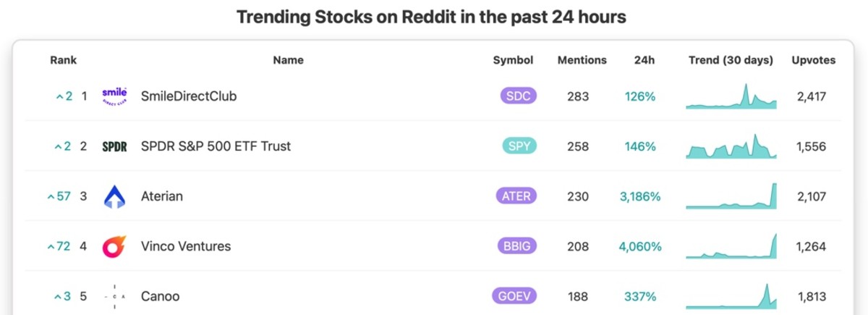Click the SmileDirectClub logo icon
Image resolution: width=868 pixels, height=315 pixels.
(114, 96)
